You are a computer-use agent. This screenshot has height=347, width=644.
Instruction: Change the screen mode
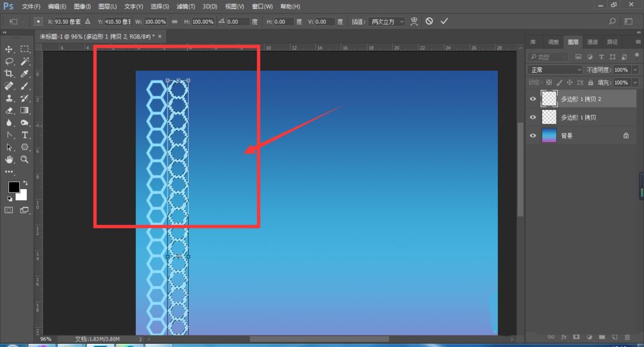click(24, 211)
